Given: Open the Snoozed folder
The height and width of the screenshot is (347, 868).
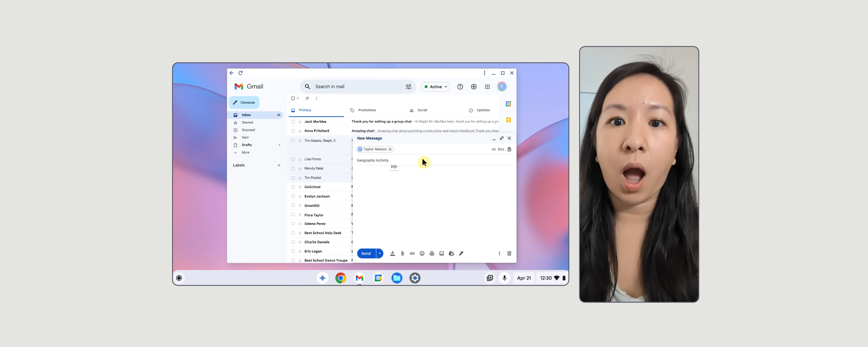Looking at the screenshot, I should click(248, 130).
